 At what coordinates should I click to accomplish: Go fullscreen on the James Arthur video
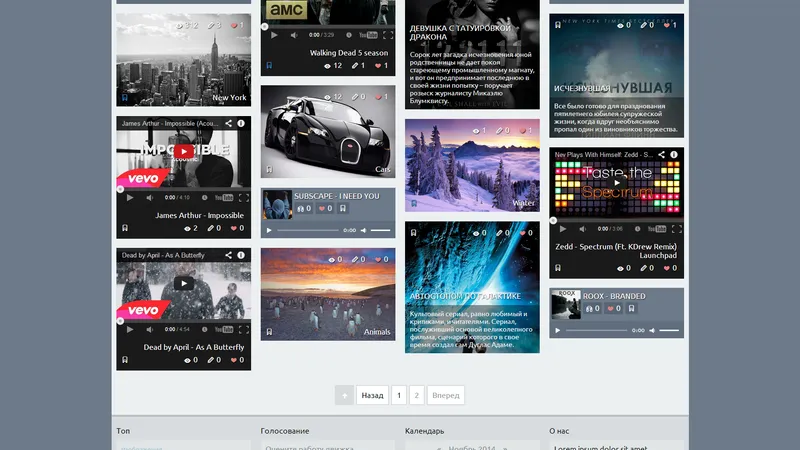[x=244, y=197]
